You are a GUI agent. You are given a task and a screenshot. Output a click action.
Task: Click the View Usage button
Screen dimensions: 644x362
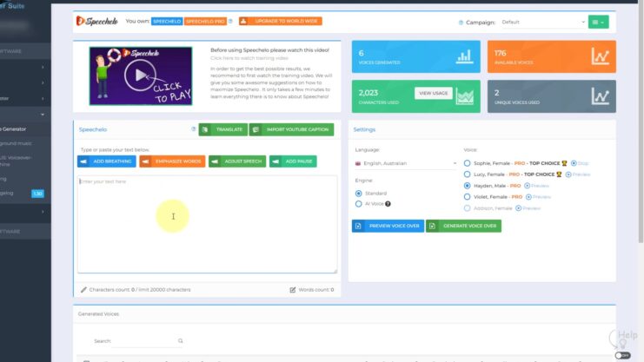click(434, 93)
